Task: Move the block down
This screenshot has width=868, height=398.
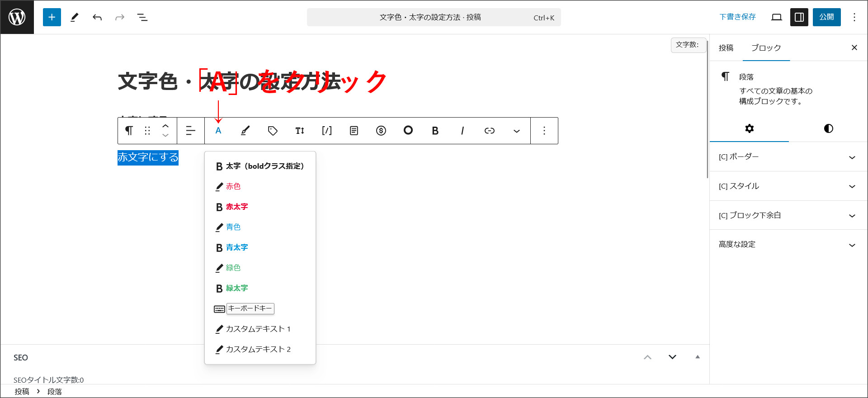Action: point(165,135)
